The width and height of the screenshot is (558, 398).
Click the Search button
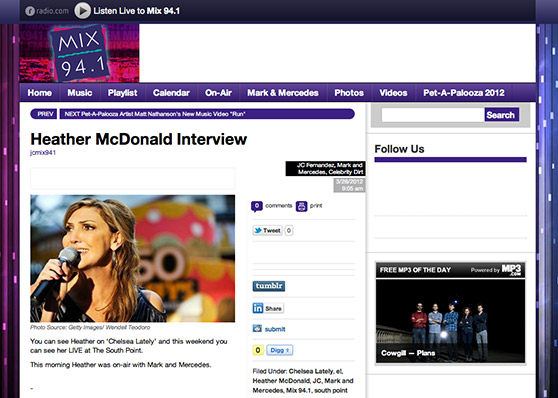[501, 115]
